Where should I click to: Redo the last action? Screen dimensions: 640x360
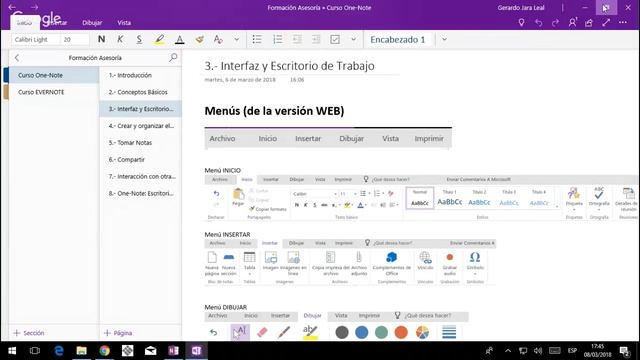click(555, 23)
